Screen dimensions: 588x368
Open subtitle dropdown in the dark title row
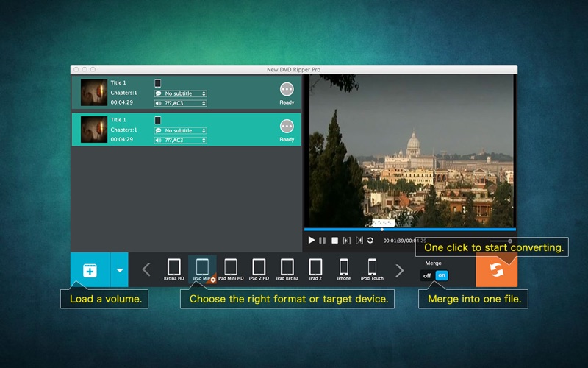[x=180, y=93]
